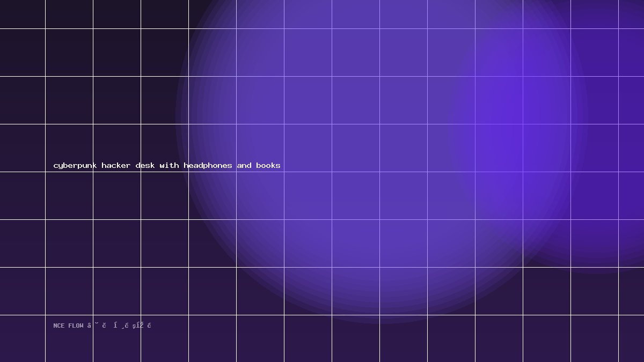Image resolution: width=644 pixels, height=362 pixels.
Task: Click the garbled symbols after "NCE FLOW"
Action: pyautogui.click(x=119, y=326)
